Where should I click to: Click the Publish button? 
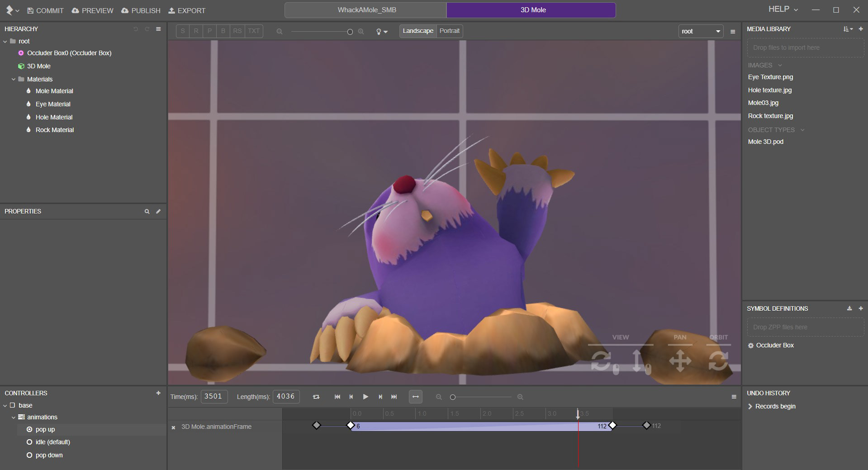141,10
